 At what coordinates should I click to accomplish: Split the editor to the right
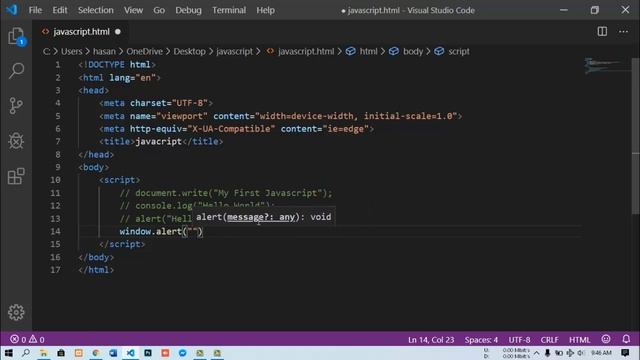602,31
